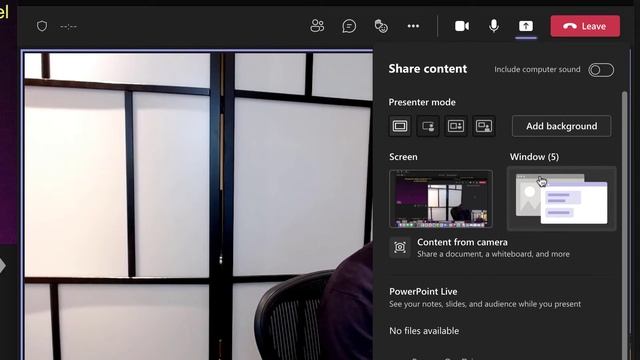Open the More actions ellipsis
The height and width of the screenshot is (360, 640).
click(x=413, y=26)
